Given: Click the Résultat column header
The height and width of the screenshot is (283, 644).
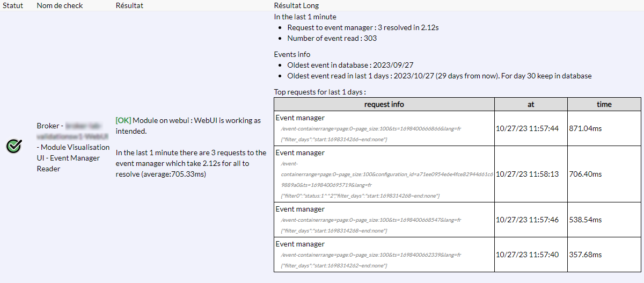Looking at the screenshot, I should tap(129, 5).
